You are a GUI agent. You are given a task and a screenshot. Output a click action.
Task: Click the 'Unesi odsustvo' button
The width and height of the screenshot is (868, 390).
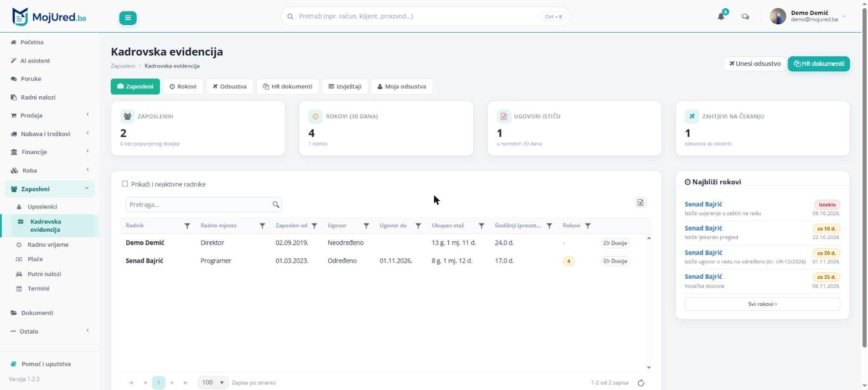point(755,64)
